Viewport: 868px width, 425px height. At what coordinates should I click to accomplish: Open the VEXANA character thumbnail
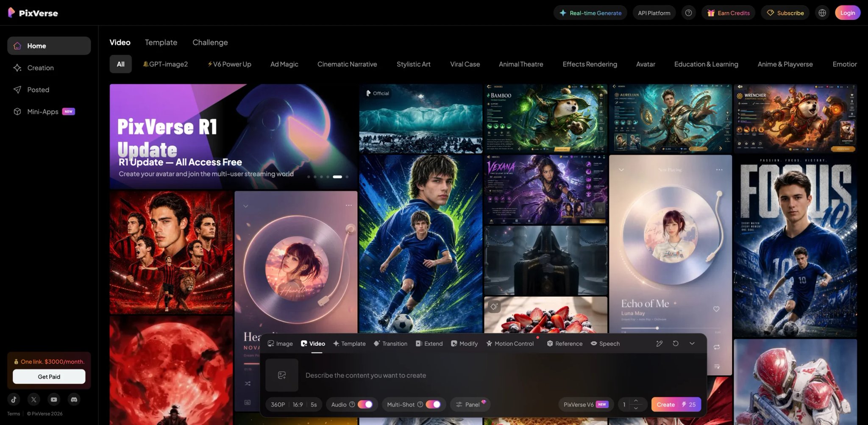coord(545,189)
